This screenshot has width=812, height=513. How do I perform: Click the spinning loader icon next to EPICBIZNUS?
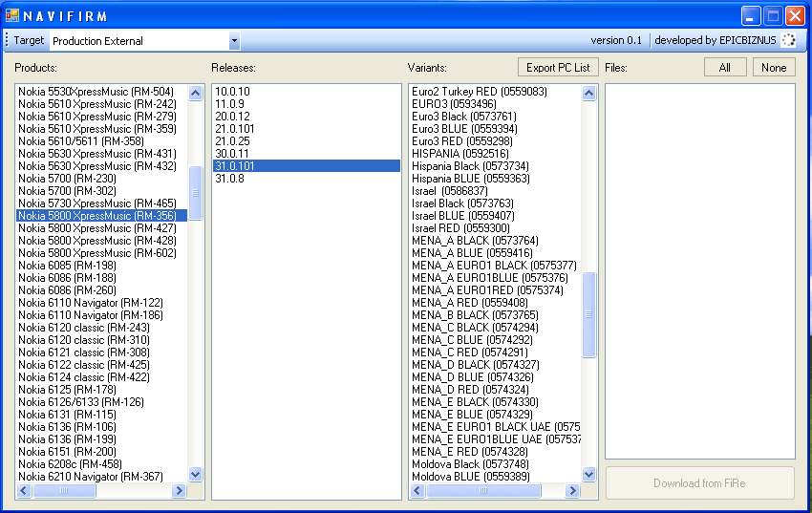788,40
